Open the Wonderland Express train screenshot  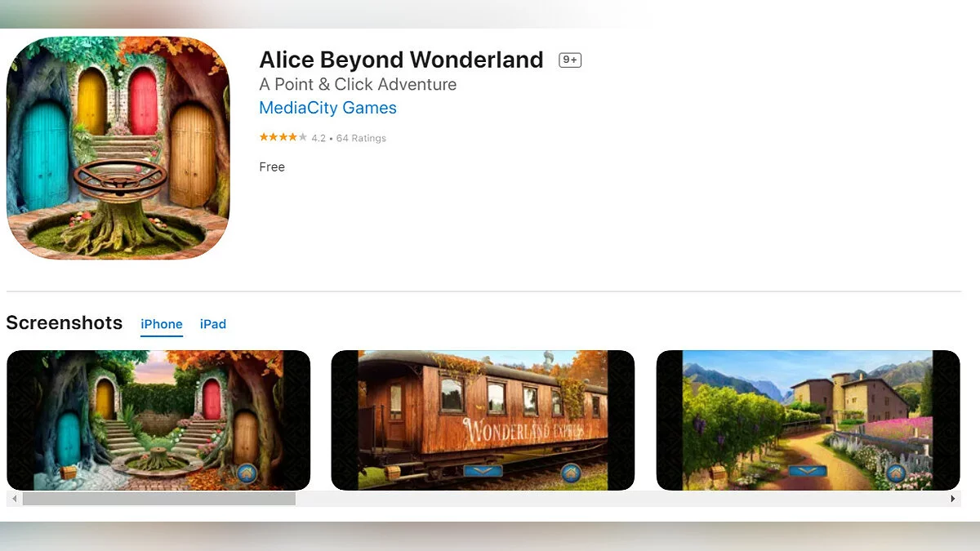tap(483, 420)
